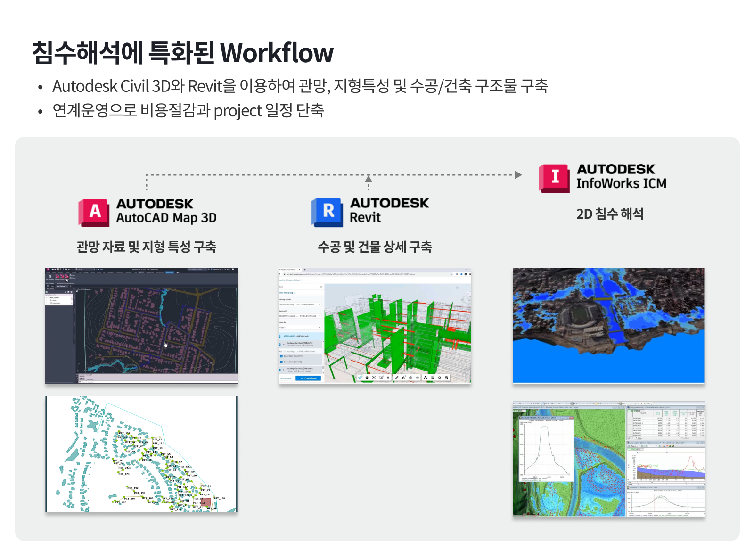The width and height of the screenshot is (754, 560).
Task: Click the Full screen icon in the viewer toolbar
Action: [447, 378]
